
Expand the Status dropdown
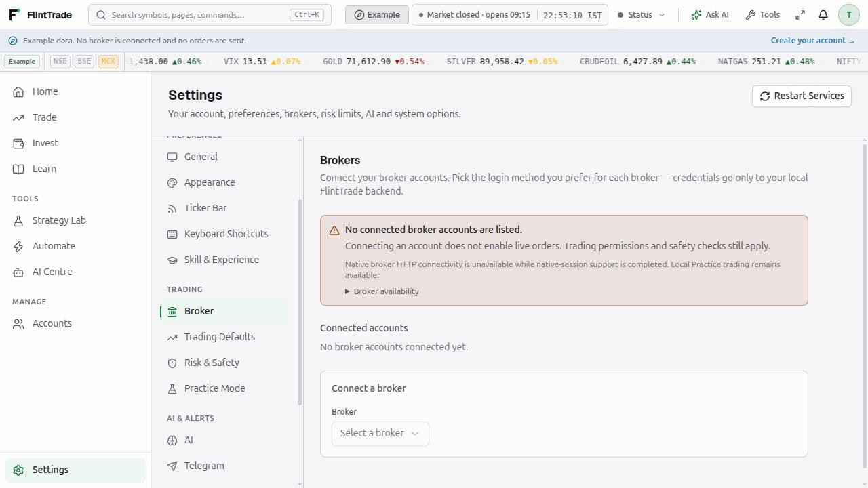642,15
